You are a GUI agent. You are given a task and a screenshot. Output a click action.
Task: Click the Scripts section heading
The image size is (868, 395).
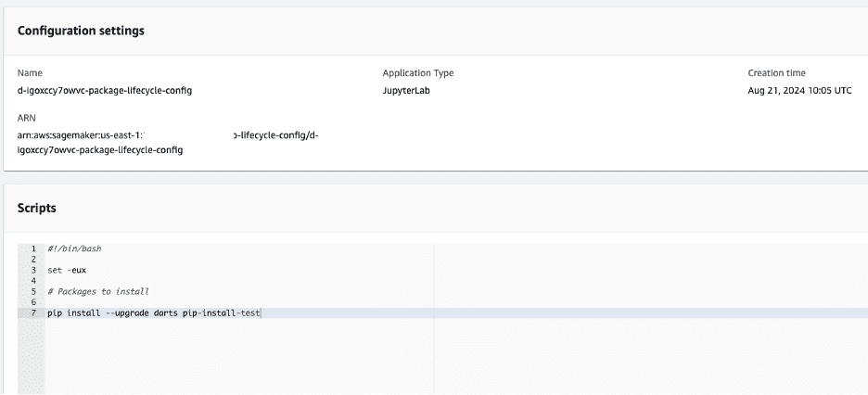37,208
